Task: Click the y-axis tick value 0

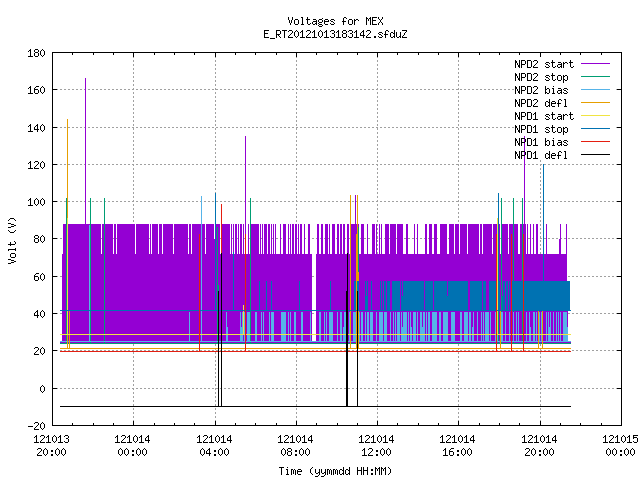Action: [42, 389]
